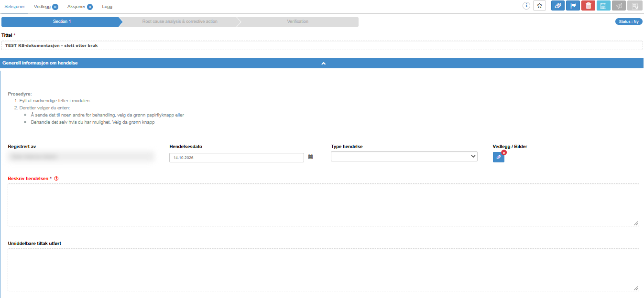This screenshot has width=644, height=298.
Task: Click the "Vedlegg / Bilder" label
Action: (x=510, y=146)
